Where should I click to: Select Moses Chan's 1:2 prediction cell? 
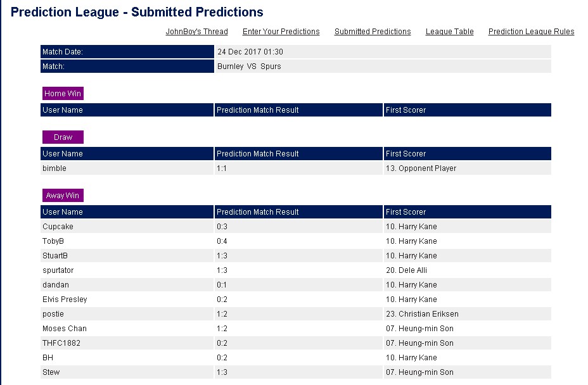(298, 329)
